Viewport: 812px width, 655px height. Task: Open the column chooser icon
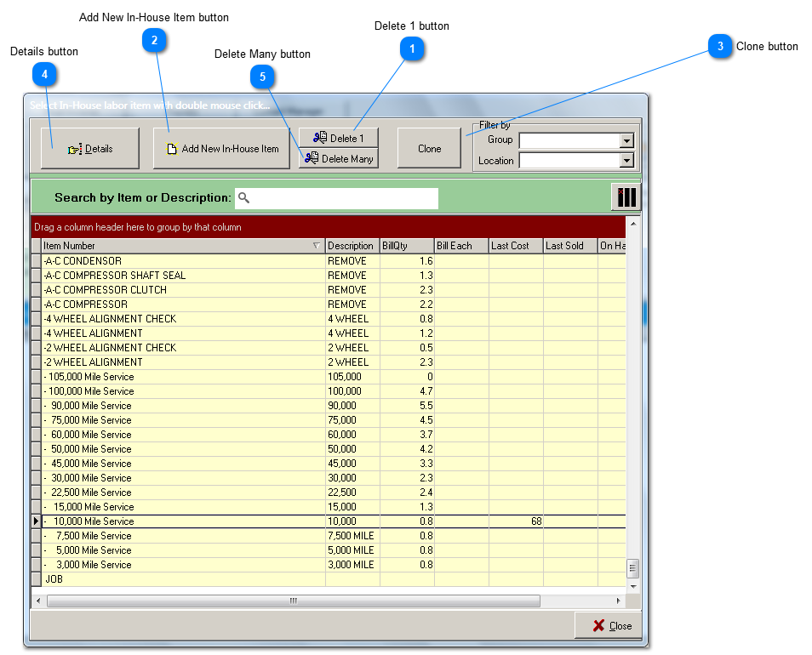pos(626,196)
